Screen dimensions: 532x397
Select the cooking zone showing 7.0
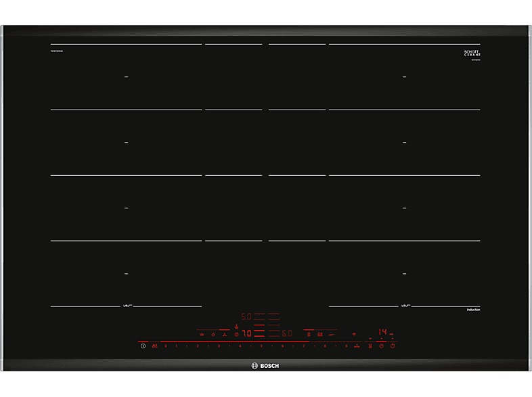click(x=246, y=333)
